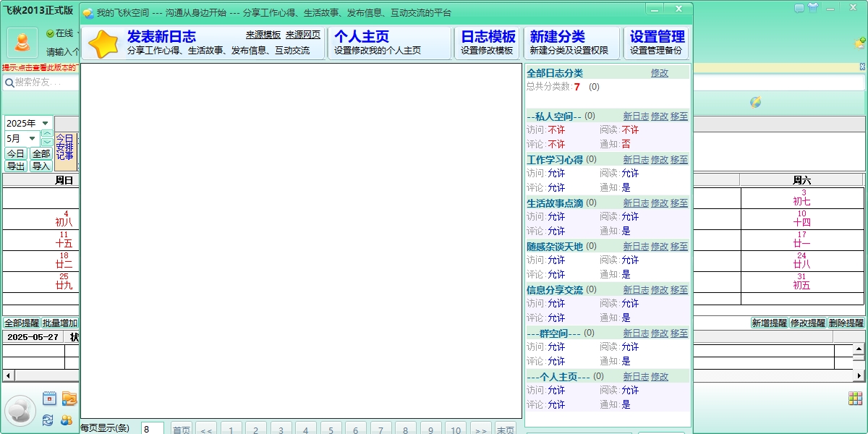Click the magnifier icon in 搜索好友 box
Screen dimensions: 868x434
tap(9, 82)
